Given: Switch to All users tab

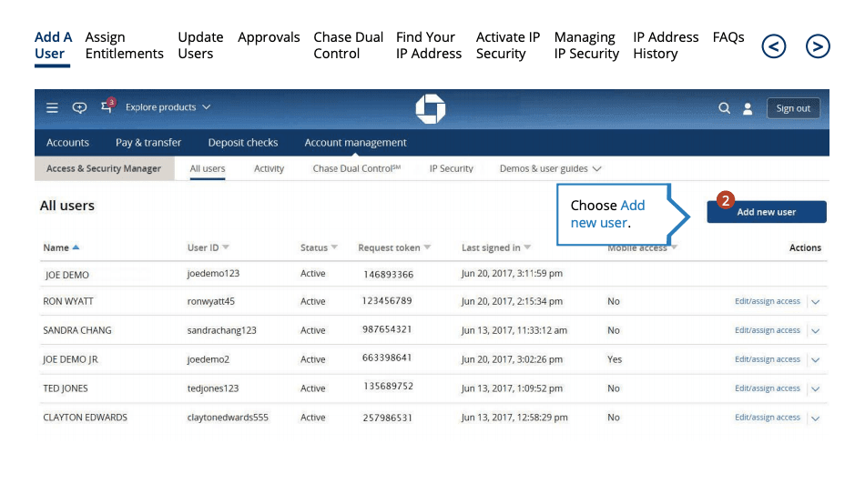Looking at the screenshot, I should (x=208, y=168).
